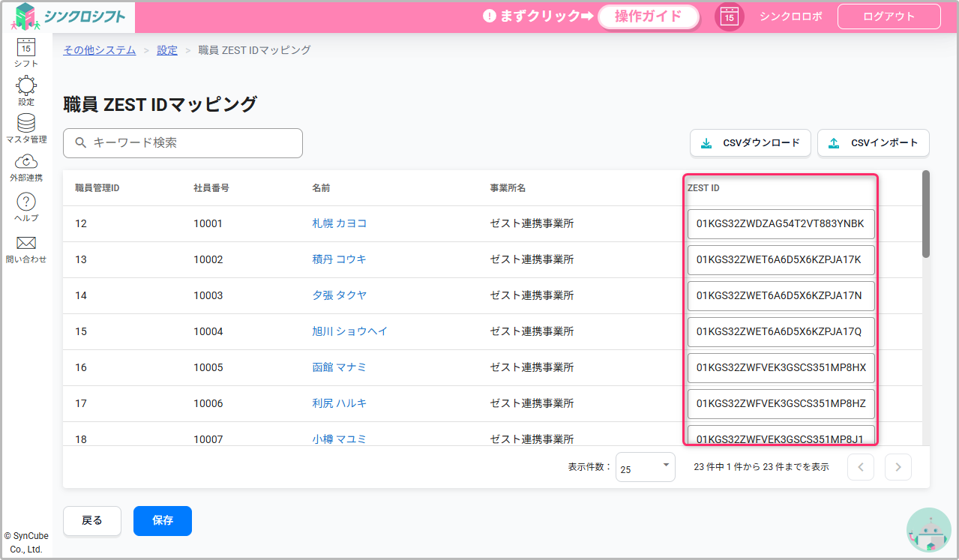The height and width of the screenshot is (560, 959).
Task: Click the キーワード検索 search field
Action: pos(183,143)
